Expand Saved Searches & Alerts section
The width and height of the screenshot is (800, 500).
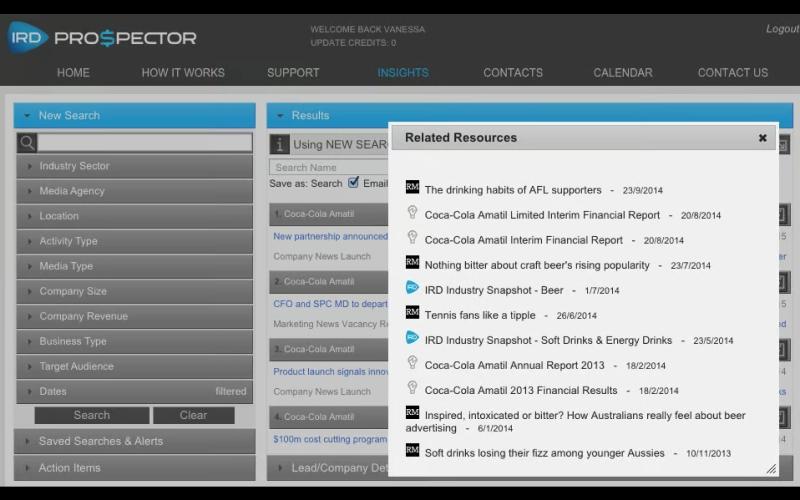coord(135,441)
